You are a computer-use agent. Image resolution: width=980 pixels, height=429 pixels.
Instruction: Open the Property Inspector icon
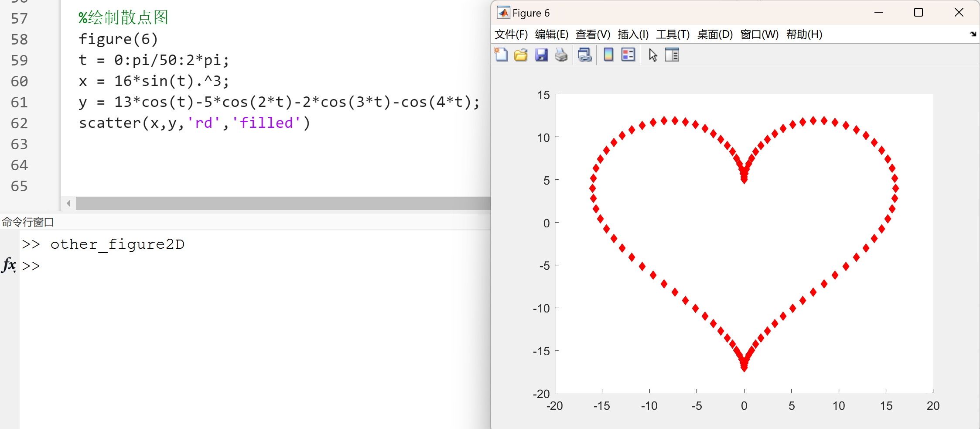tap(672, 55)
